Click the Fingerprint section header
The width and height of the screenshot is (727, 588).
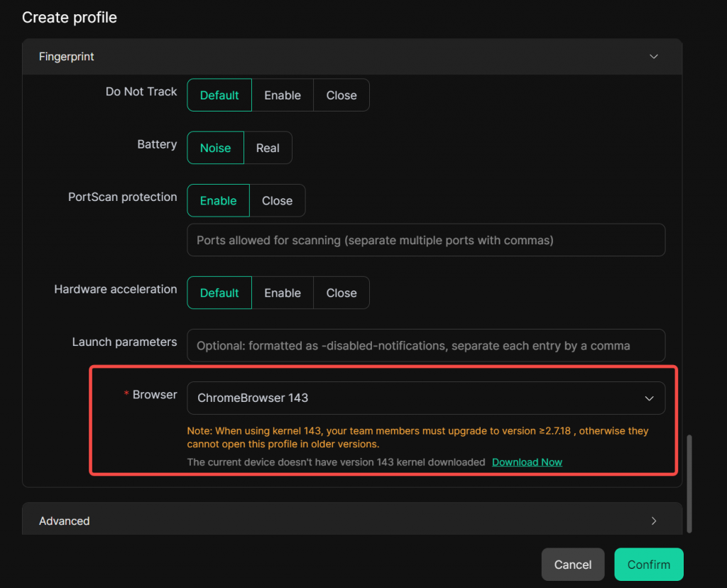click(67, 57)
